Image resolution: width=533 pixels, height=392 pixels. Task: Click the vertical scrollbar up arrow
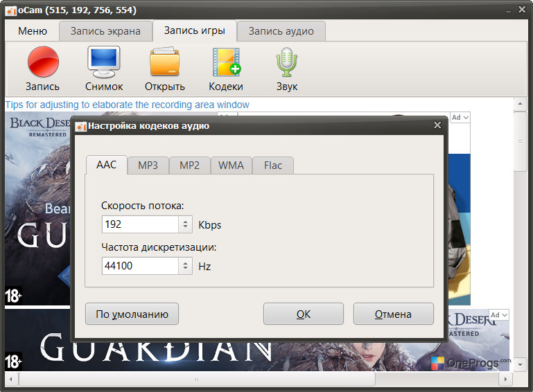pyautogui.click(x=520, y=104)
